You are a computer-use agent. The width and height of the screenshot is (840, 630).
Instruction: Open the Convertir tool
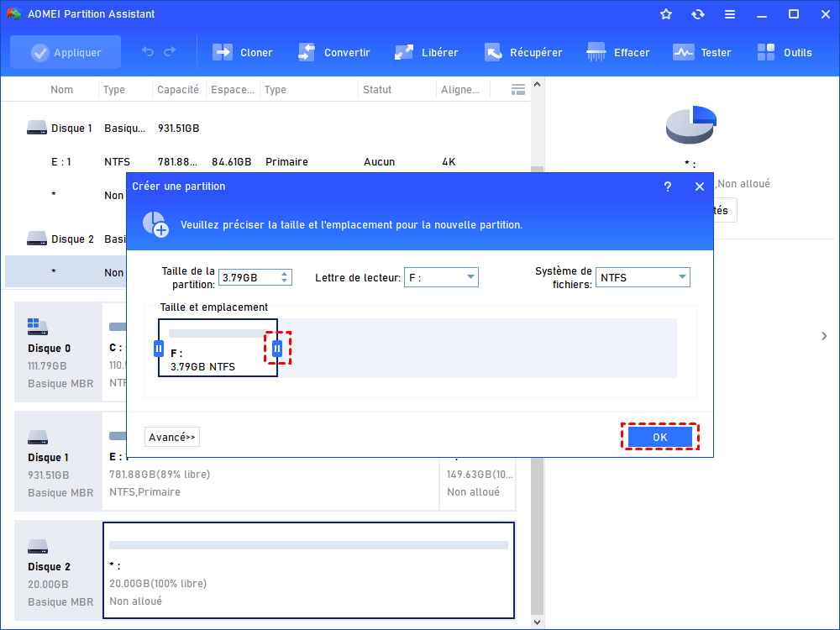[x=333, y=52]
